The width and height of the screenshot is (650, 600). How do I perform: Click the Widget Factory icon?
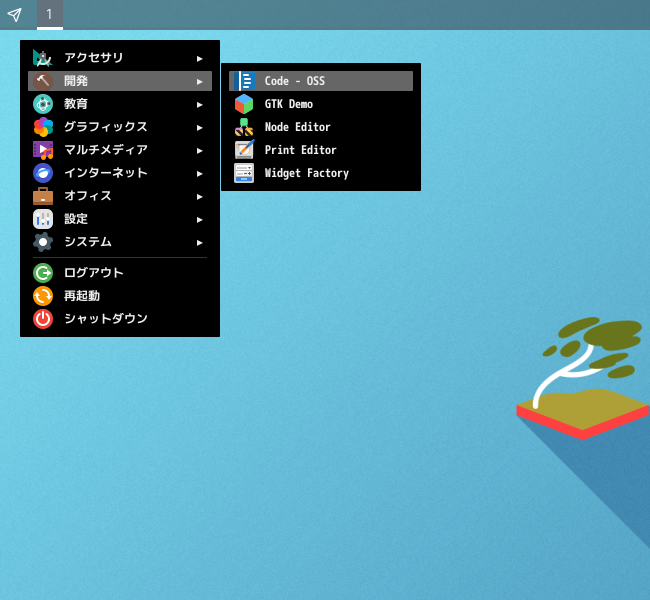click(x=244, y=173)
